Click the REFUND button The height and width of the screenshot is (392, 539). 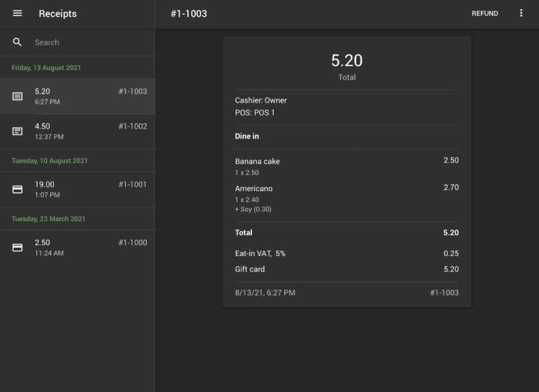pyautogui.click(x=485, y=13)
